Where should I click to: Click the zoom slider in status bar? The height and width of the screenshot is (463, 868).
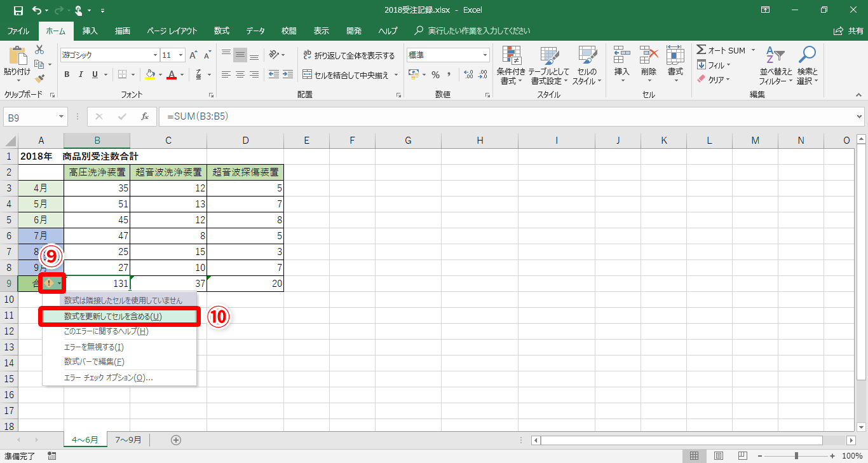(796, 456)
